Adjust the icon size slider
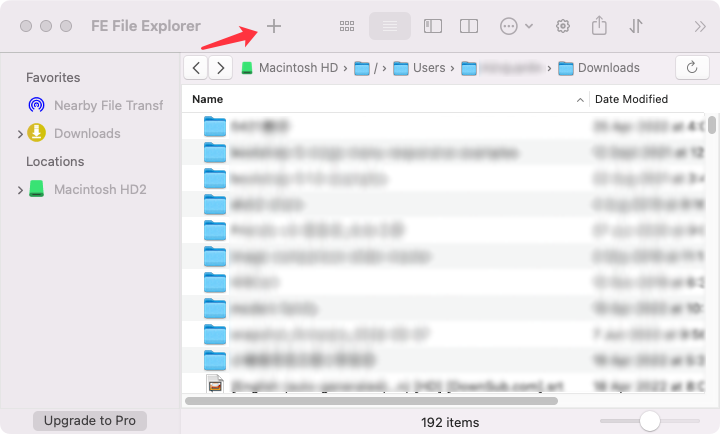This screenshot has width=720, height=434. pyautogui.click(x=650, y=421)
